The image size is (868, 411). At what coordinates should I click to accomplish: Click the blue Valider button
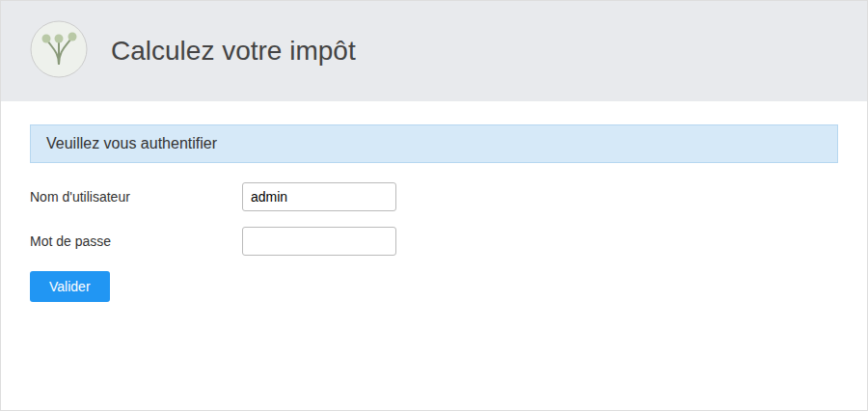(69, 287)
